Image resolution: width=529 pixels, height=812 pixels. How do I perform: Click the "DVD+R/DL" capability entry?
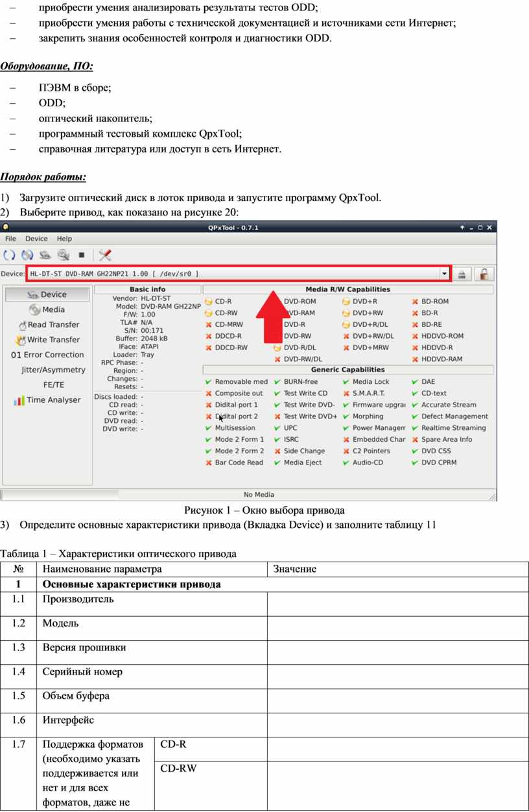[x=365, y=324]
